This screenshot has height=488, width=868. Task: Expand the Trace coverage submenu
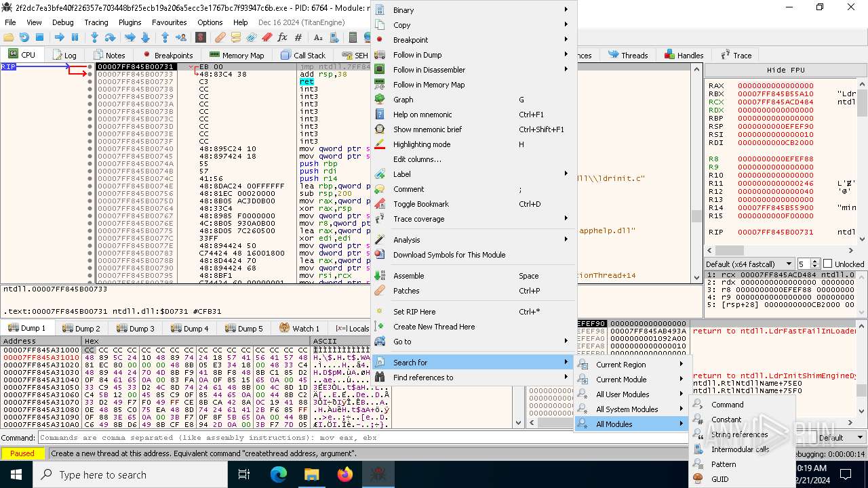coord(474,219)
